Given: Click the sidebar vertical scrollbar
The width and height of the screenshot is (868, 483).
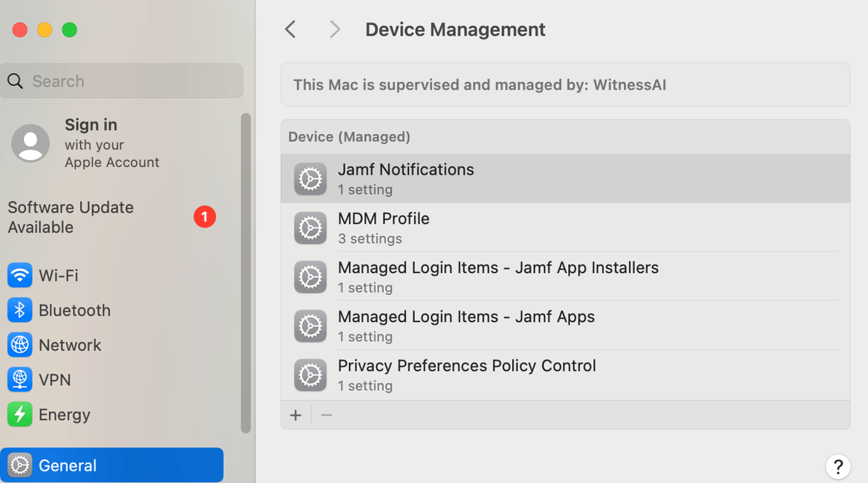Looking at the screenshot, I should (x=246, y=273).
